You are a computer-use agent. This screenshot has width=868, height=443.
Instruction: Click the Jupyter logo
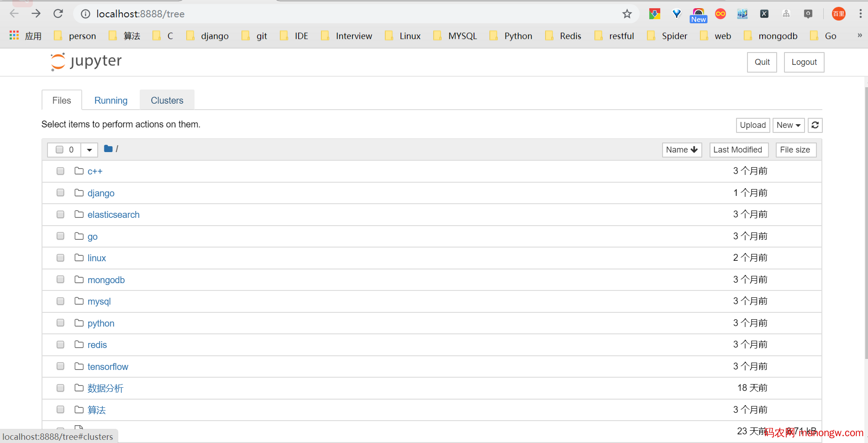85,61
